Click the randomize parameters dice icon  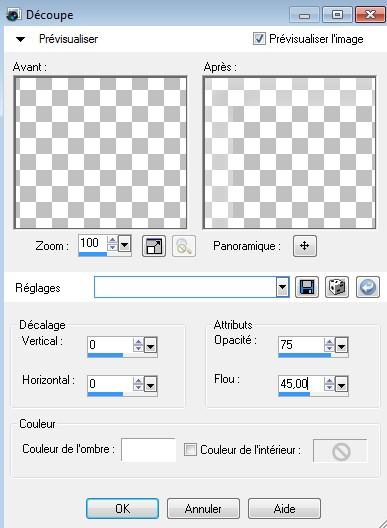[336, 287]
